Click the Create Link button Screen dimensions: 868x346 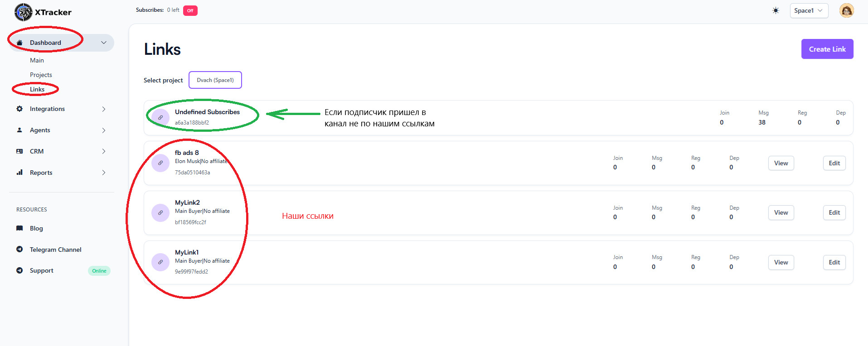point(827,49)
